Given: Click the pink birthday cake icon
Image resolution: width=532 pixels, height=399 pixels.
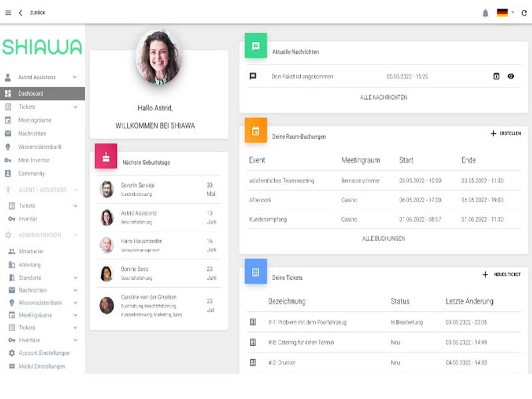Looking at the screenshot, I should click(106, 156).
